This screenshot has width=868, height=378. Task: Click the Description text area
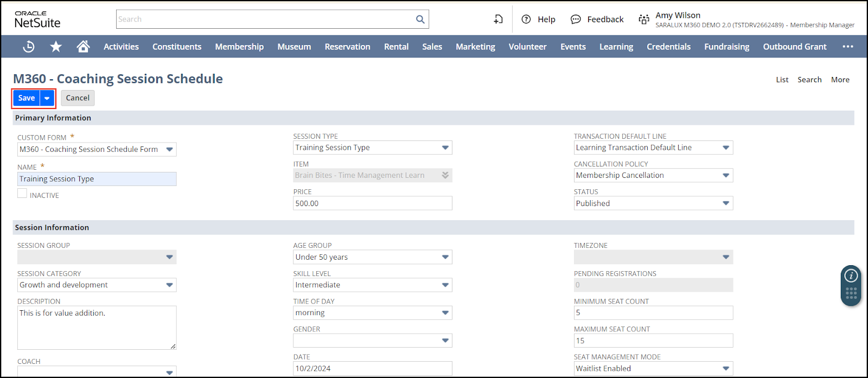[x=97, y=328]
